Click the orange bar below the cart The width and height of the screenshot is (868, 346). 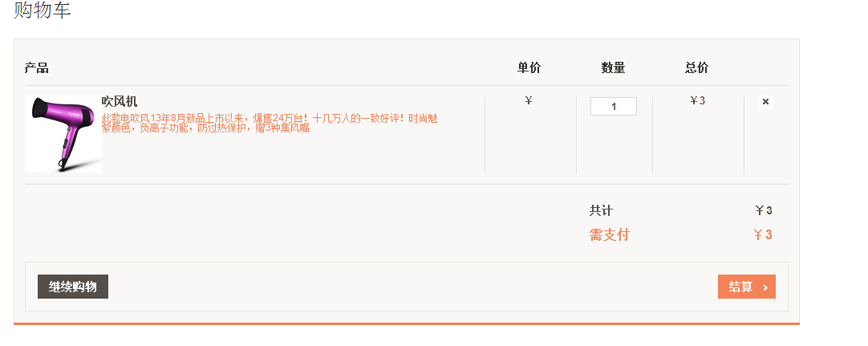(406, 324)
